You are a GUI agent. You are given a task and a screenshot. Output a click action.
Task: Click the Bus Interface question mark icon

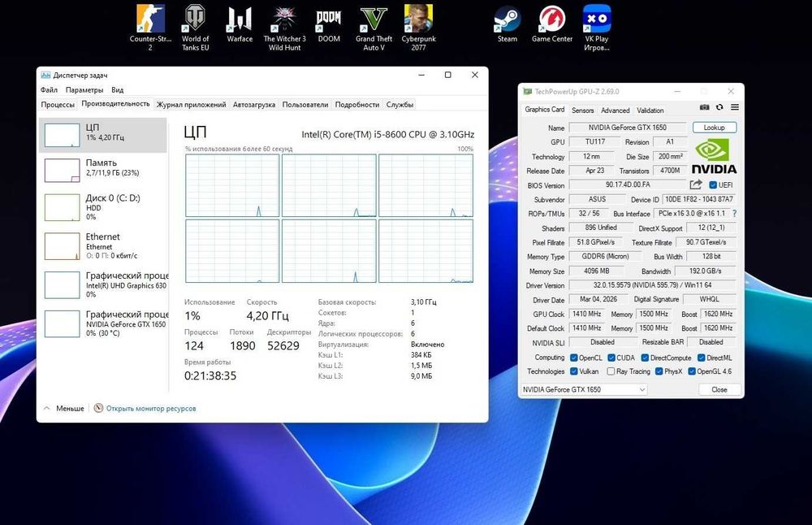[734, 213]
